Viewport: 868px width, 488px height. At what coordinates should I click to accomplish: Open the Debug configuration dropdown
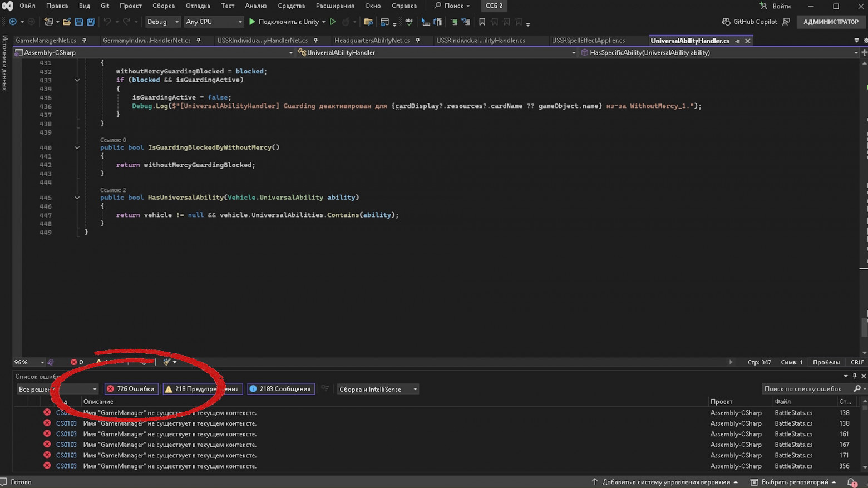click(162, 22)
